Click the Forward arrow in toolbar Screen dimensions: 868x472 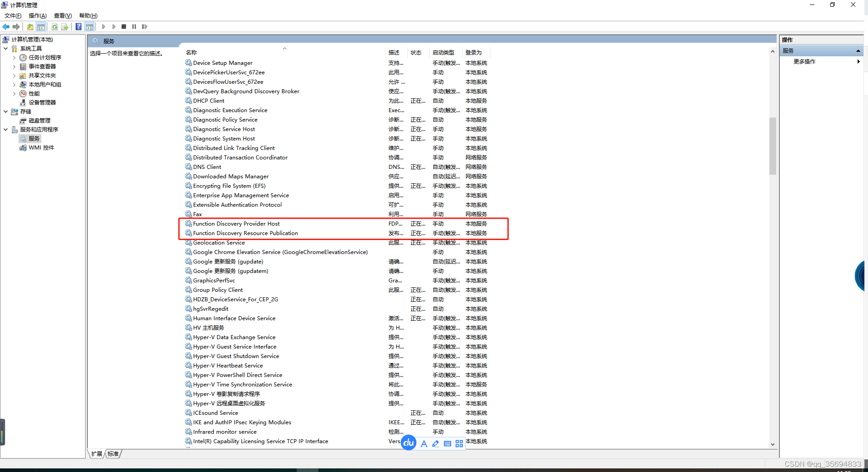[16, 27]
